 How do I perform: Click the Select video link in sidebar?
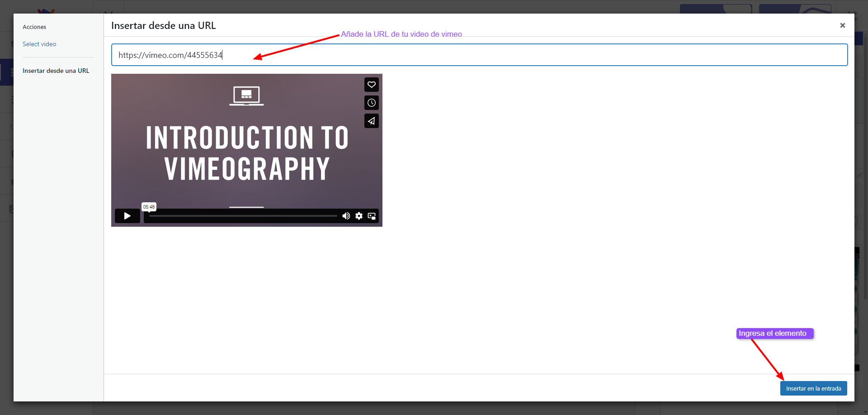pos(39,44)
